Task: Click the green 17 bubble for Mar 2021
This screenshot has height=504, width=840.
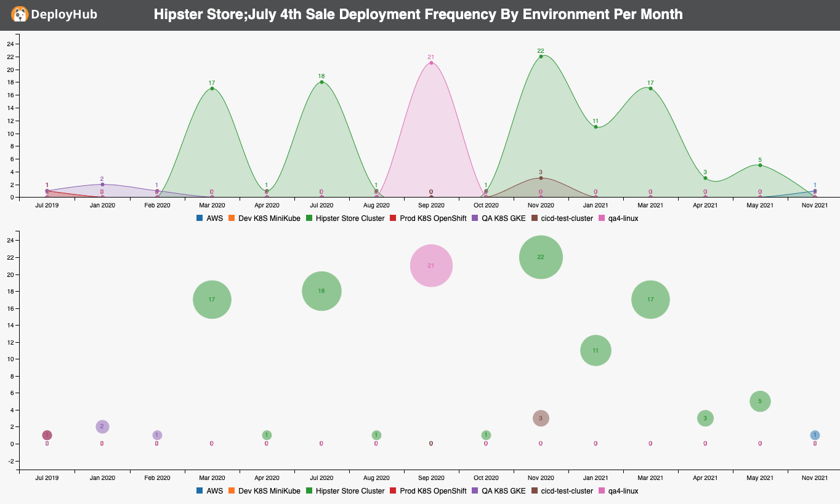Action: 650,300
